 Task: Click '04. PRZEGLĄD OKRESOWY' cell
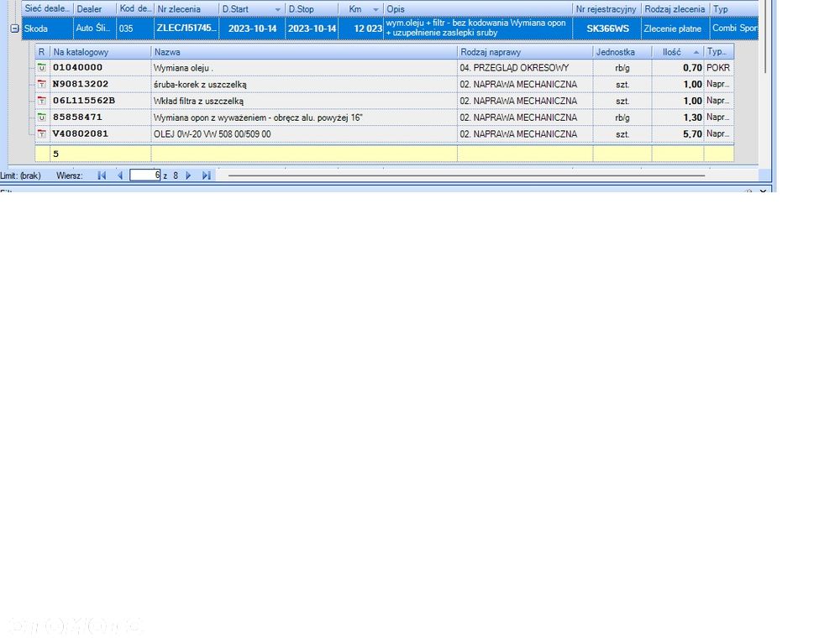(525, 67)
